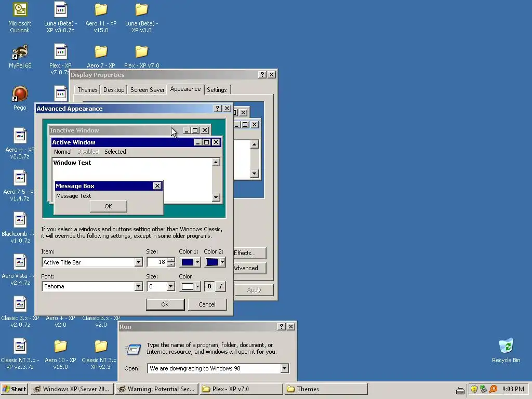Expand the Run dialog Open history dropdown
Screen dimensions: 532x399
pos(284,368)
